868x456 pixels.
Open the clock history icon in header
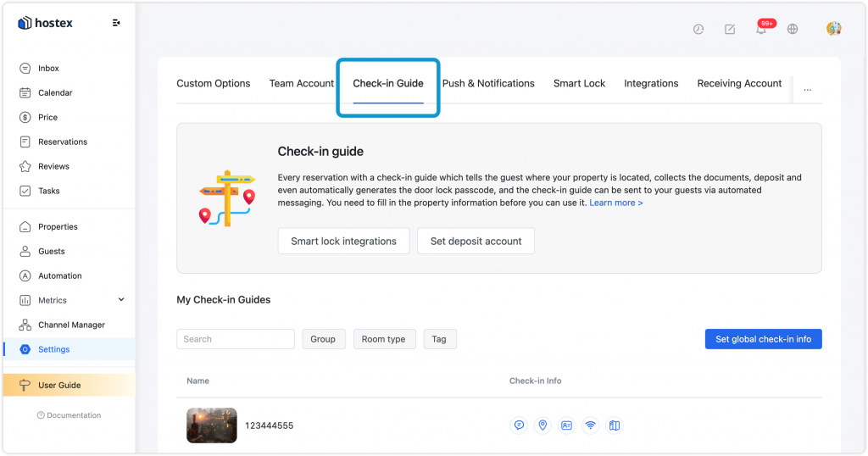(x=698, y=30)
